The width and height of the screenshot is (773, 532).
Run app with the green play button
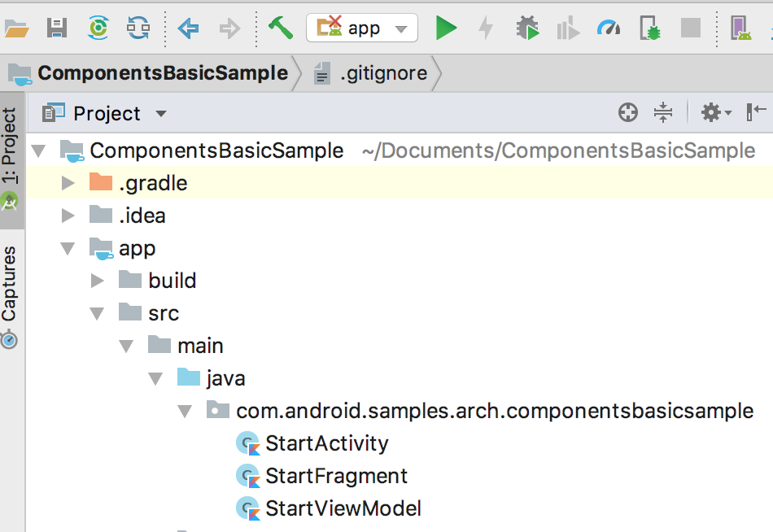(446, 28)
